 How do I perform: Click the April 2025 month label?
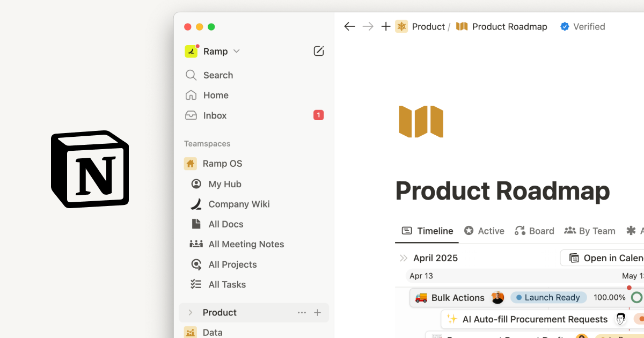click(x=435, y=258)
